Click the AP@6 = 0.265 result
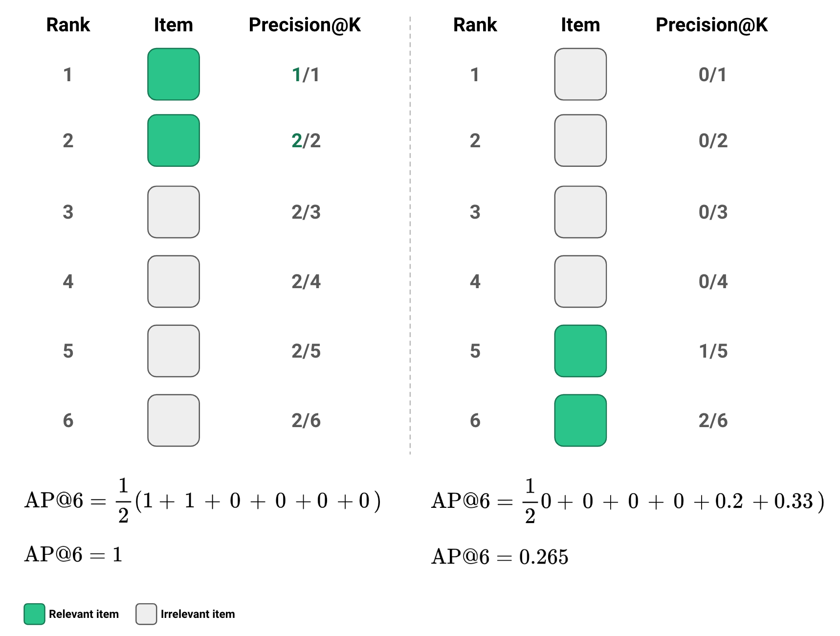Screen dimensions: 840x636 pyautogui.click(x=500, y=557)
